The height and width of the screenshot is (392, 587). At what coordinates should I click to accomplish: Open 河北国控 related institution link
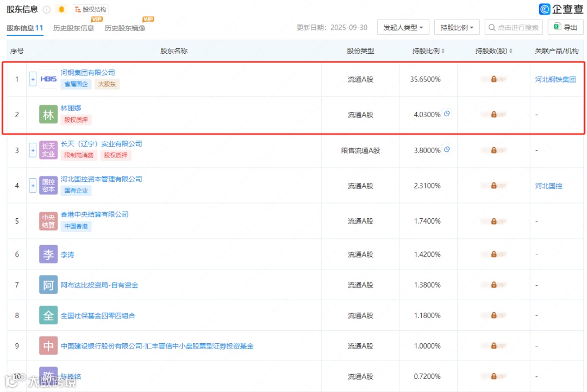pyautogui.click(x=548, y=186)
